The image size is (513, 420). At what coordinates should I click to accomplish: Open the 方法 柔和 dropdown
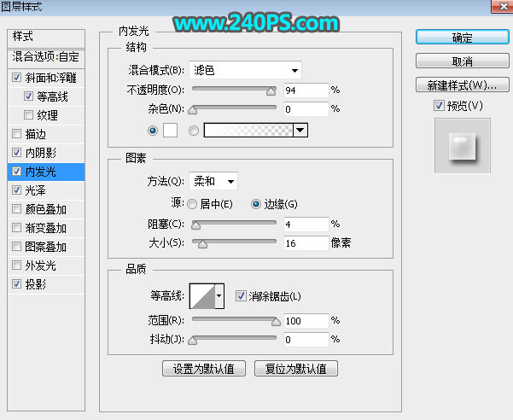click(213, 181)
